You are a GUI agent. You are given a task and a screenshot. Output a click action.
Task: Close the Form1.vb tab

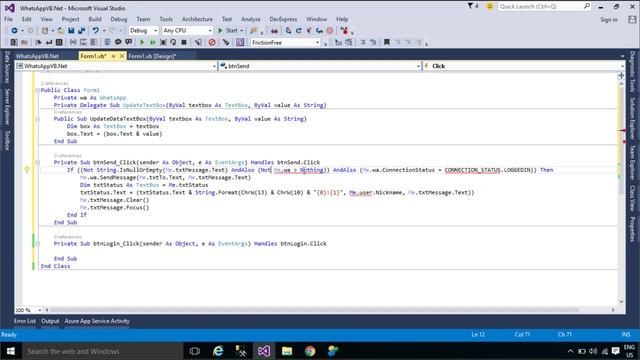tap(122, 56)
